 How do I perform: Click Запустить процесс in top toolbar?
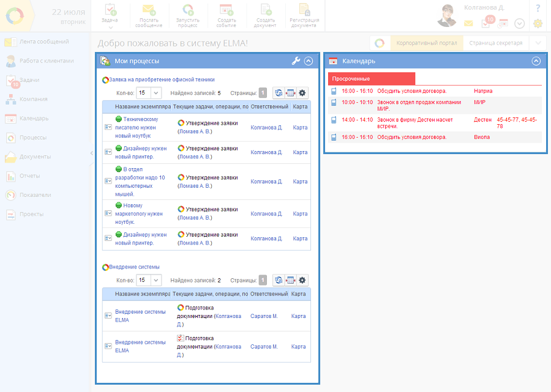point(188,16)
